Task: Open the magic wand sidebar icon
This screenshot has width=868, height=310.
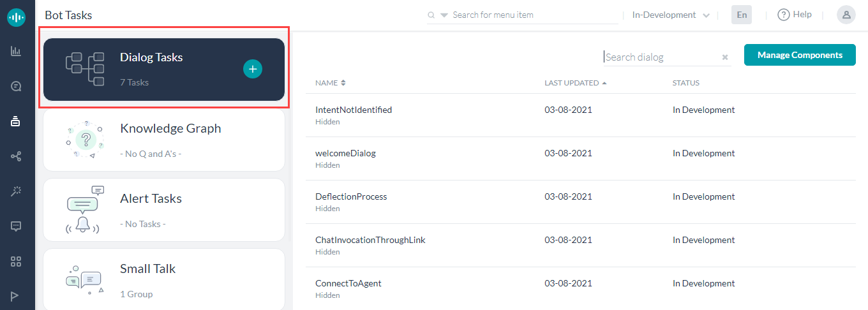Action: coord(17,191)
